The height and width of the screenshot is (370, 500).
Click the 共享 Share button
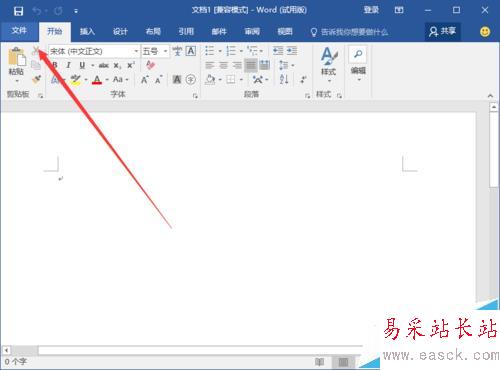[443, 32]
